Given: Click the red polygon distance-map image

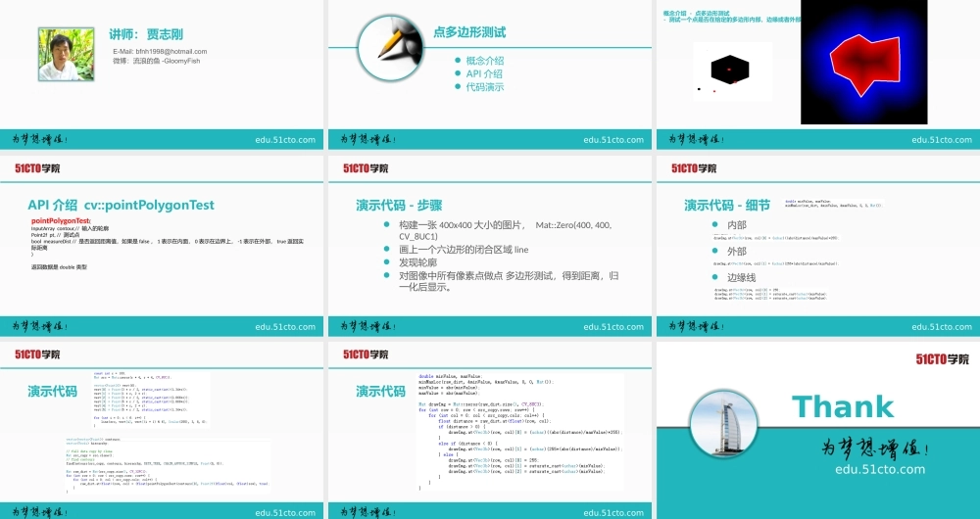Looking at the screenshot, I should click(x=863, y=62).
